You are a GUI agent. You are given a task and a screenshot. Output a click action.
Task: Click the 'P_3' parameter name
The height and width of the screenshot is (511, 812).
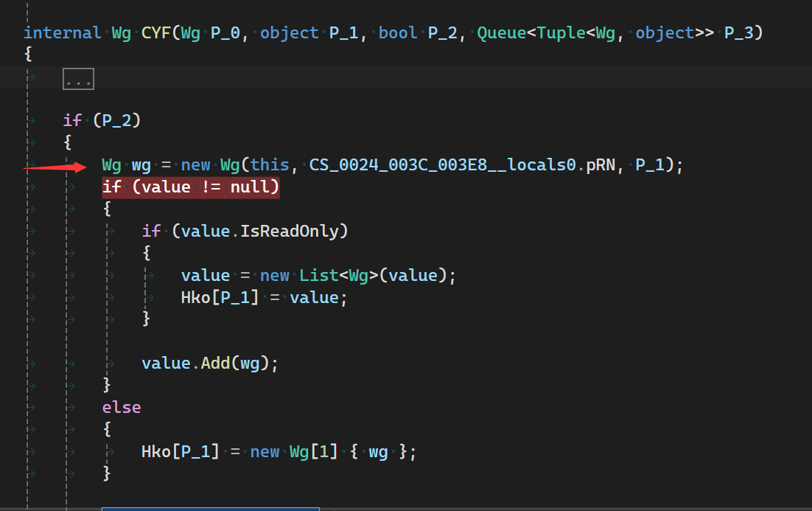(738, 33)
